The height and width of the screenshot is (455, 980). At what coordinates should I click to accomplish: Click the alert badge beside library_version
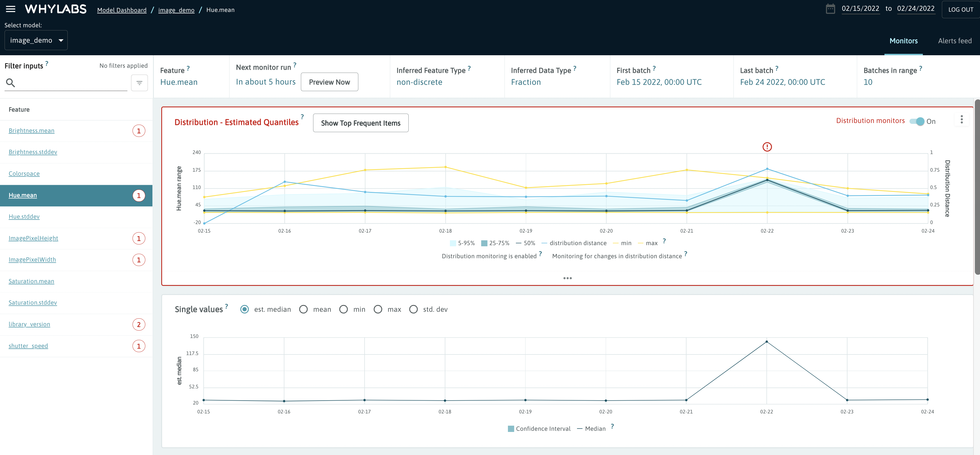tap(138, 324)
